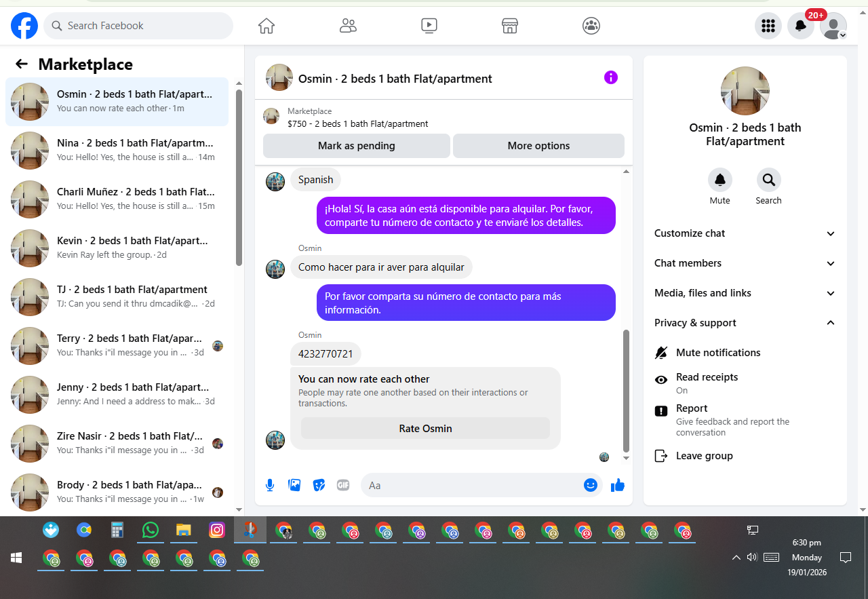Open Instagram from the taskbar

(x=217, y=530)
